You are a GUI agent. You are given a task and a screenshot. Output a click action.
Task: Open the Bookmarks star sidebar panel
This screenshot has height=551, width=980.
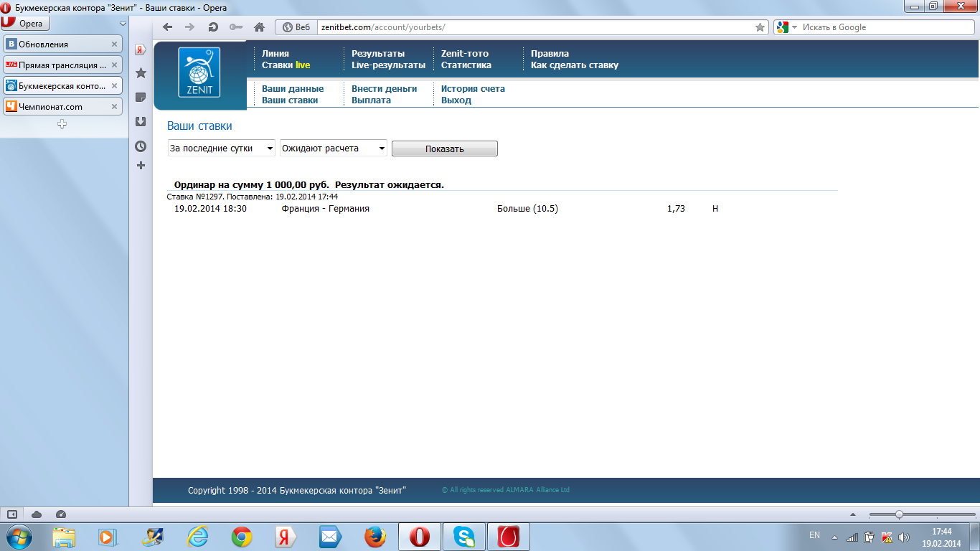[141, 73]
